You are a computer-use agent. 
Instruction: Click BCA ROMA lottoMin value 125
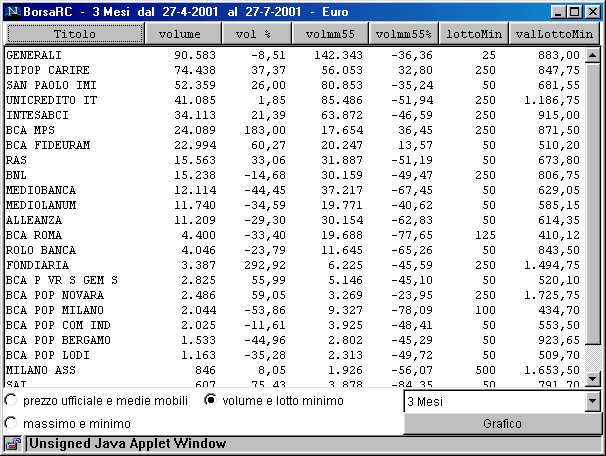pyautogui.click(x=485, y=235)
